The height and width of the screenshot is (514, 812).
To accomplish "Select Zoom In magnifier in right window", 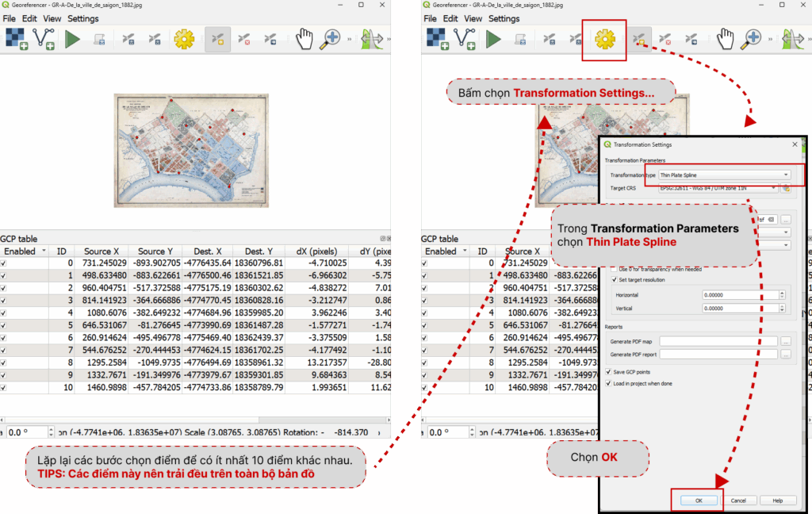I will 751,40.
